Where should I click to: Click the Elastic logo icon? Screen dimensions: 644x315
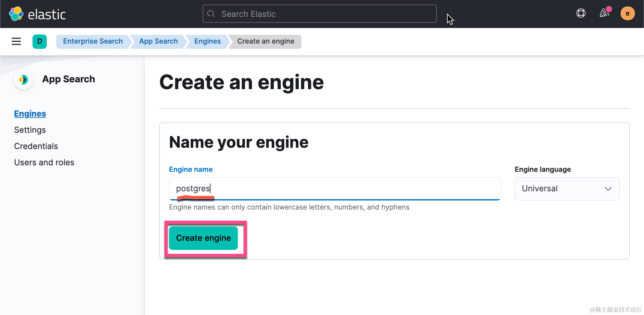16,14
